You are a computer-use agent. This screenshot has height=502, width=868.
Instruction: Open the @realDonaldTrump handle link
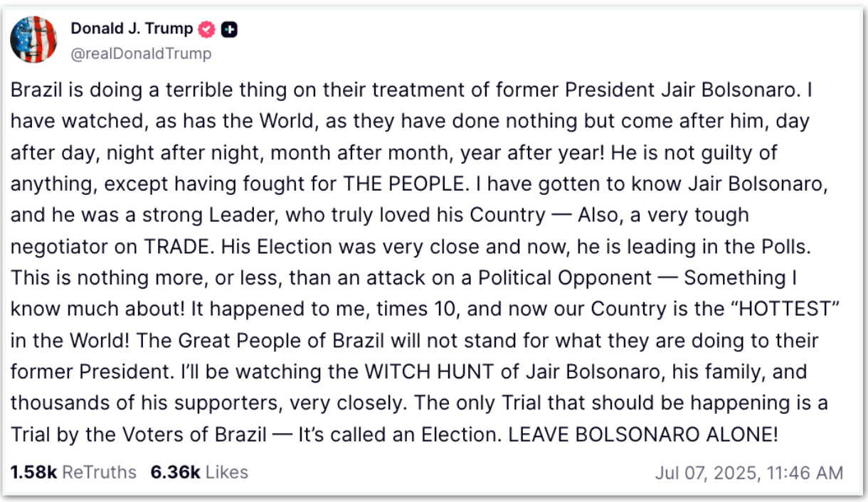(141, 53)
